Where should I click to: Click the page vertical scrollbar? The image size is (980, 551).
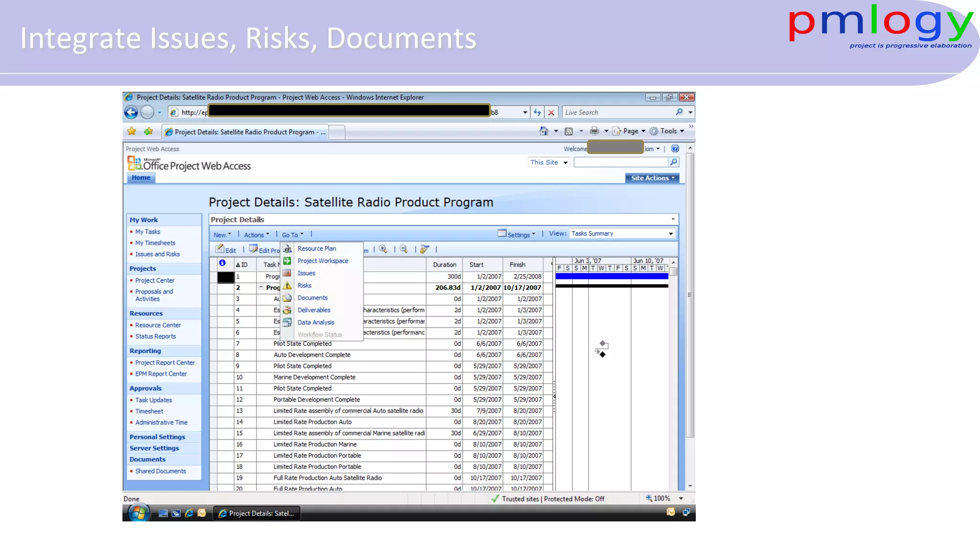(x=690, y=294)
